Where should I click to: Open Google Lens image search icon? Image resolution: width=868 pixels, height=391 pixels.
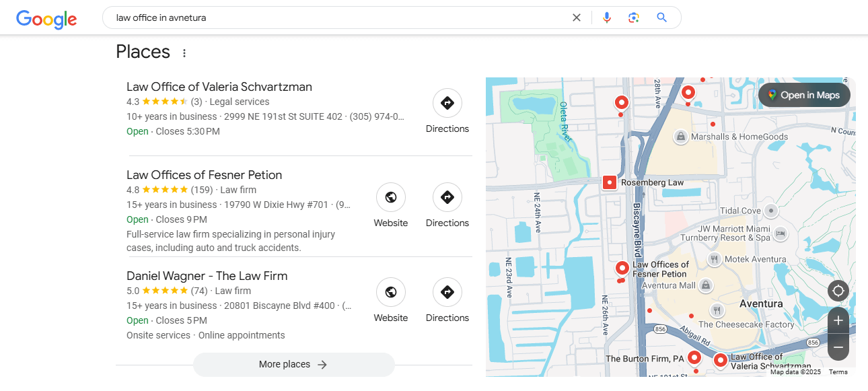(633, 17)
